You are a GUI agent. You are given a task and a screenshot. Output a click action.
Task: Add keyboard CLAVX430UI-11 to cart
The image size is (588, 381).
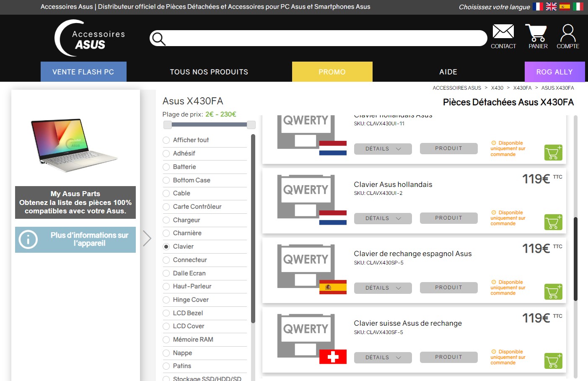tap(553, 153)
